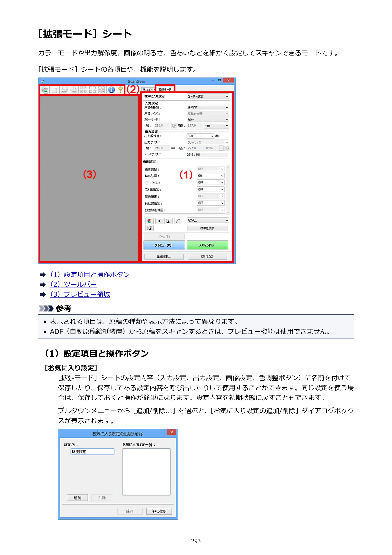Viewport: 392px width, 555px height.
Task: Click the thumbnail view toolbar icon
Action: pyautogui.click(x=45, y=90)
